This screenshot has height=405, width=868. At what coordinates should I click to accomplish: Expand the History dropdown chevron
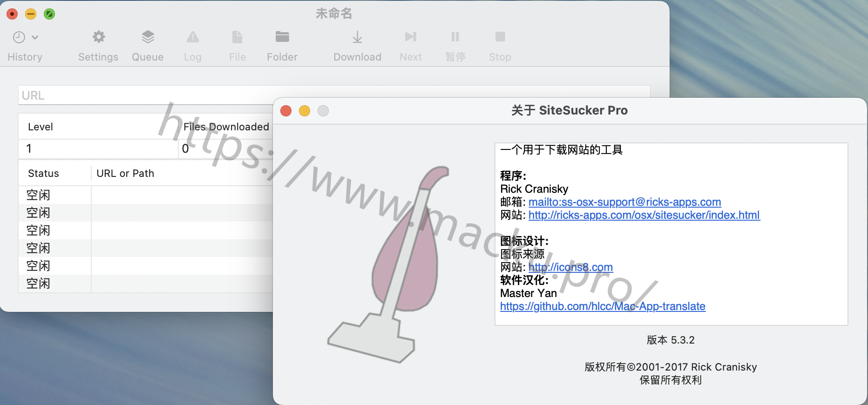35,37
